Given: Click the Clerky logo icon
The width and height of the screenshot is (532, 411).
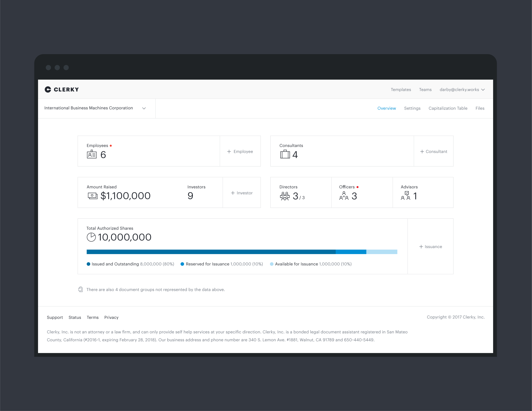Looking at the screenshot, I should point(48,89).
